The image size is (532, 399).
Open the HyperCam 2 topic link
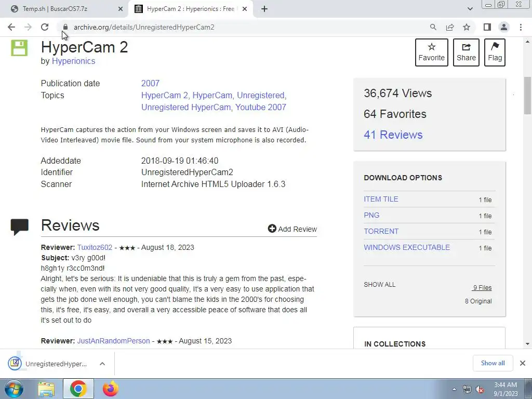click(165, 96)
